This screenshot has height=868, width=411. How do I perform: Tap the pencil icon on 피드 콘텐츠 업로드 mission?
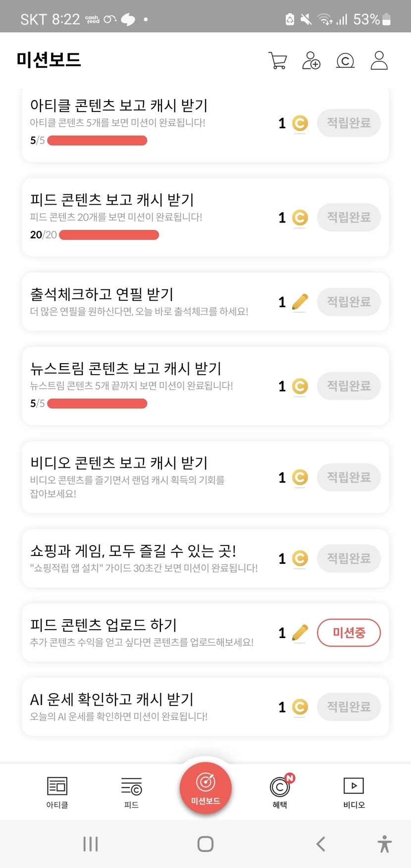pyautogui.click(x=300, y=633)
